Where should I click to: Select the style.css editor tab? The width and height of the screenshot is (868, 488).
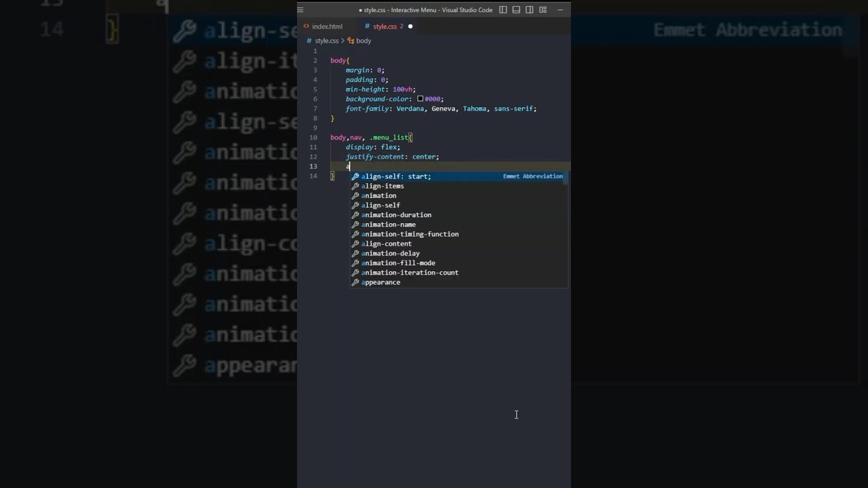(384, 26)
